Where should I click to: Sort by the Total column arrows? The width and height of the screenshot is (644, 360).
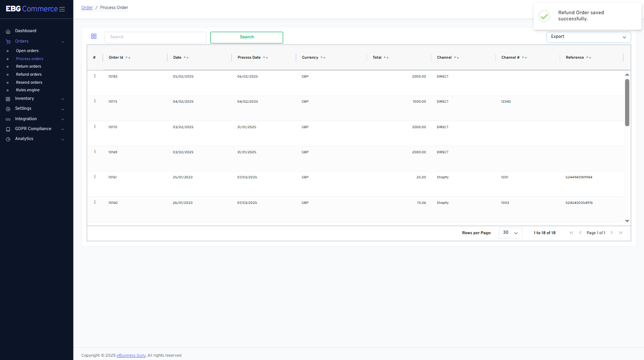click(x=386, y=58)
